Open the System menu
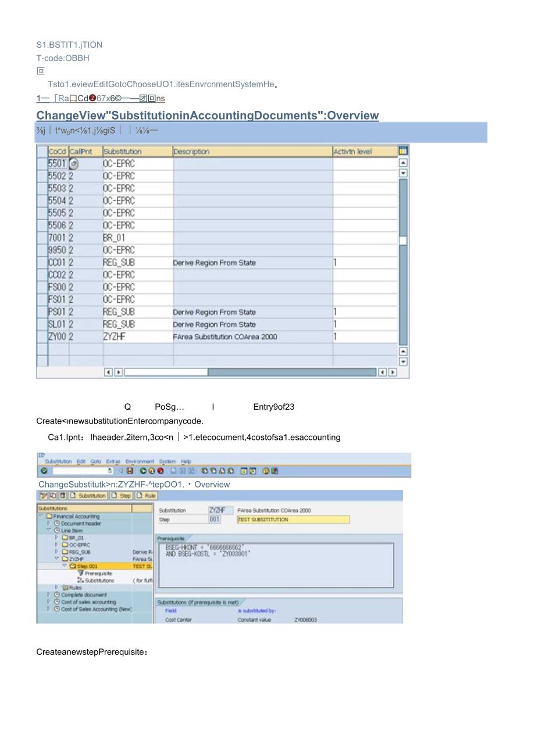Viewport: 535px width, 756px height. tap(168, 461)
